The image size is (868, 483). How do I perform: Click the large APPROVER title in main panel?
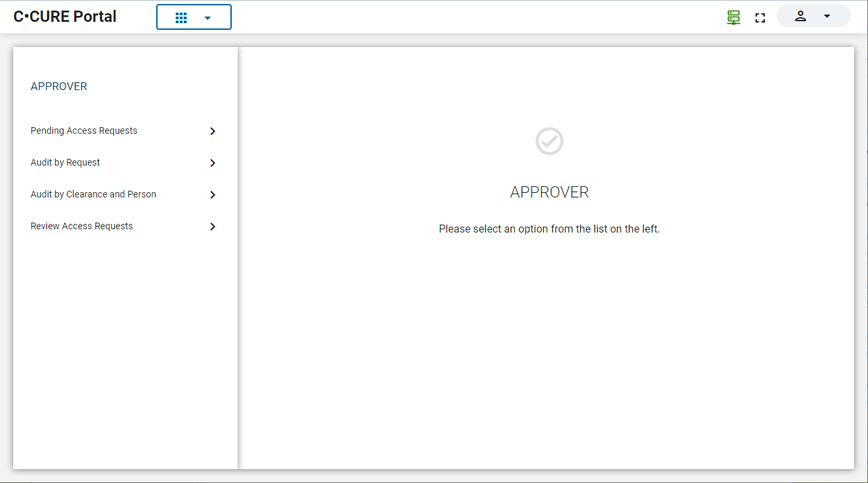coord(550,192)
